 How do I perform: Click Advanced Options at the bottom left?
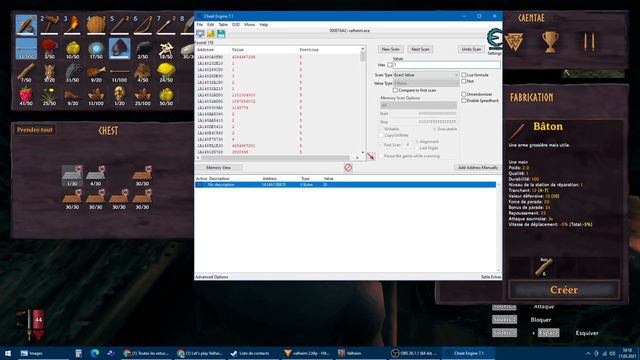pos(212,277)
